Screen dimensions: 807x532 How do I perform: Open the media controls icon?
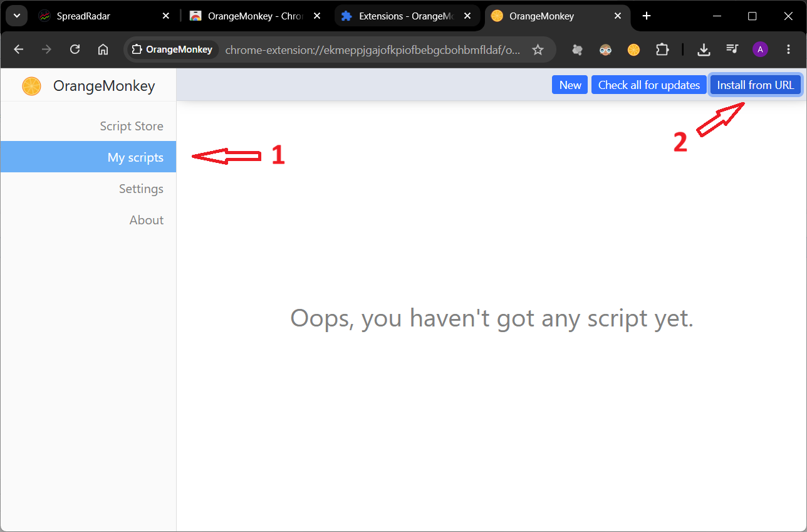click(732, 50)
